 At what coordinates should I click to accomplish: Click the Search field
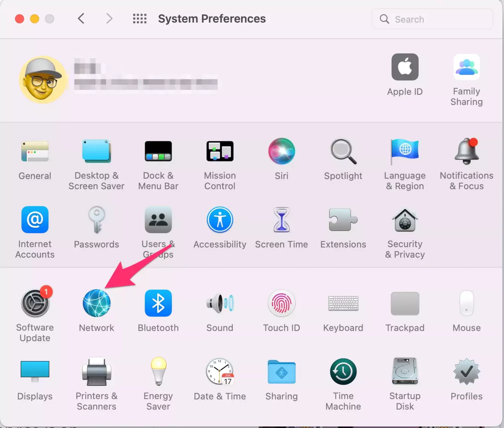click(x=432, y=19)
